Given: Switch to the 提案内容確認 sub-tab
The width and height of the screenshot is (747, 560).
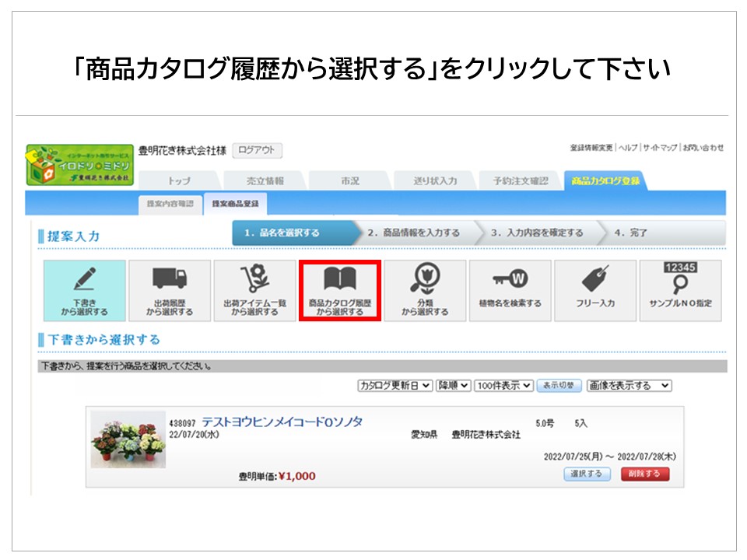Looking at the screenshot, I should [169, 204].
